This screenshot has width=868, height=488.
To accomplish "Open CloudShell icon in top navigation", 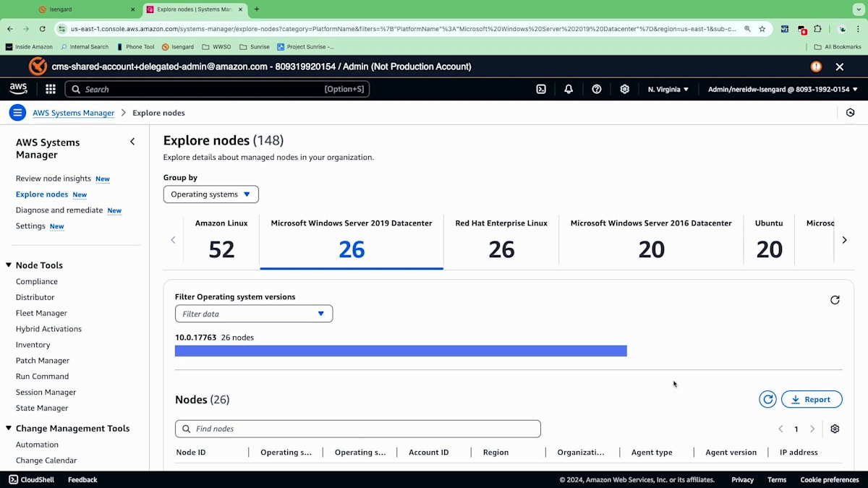I will pos(541,89).
